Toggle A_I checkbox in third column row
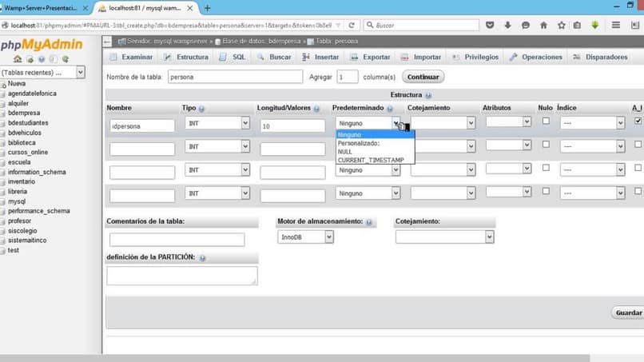This screenshot has width=644, height=362. pos(638,168)
